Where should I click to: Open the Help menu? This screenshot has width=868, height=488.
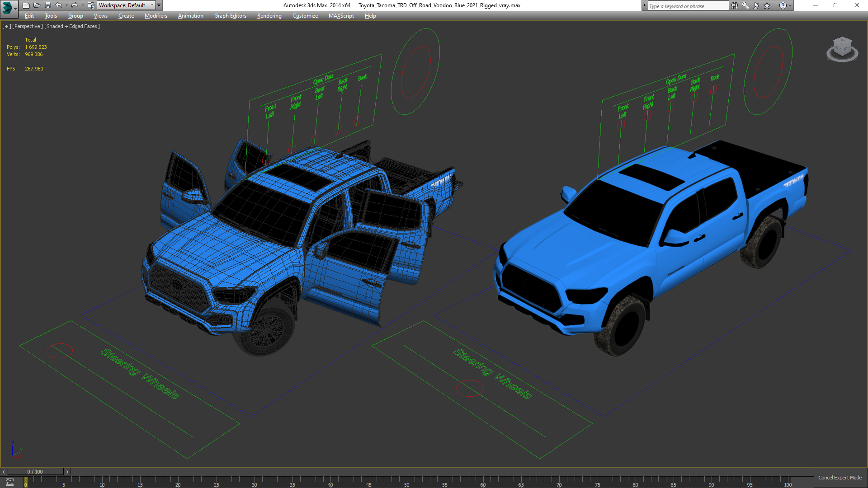point(370,16)
